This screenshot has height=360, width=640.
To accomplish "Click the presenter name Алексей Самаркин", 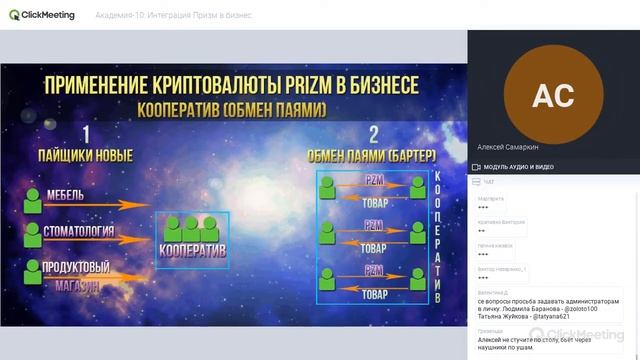I will [x=508, y=147].
